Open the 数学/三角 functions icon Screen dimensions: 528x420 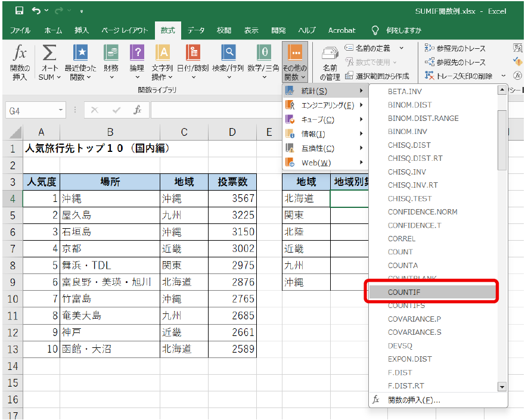(x=263, y=54)
